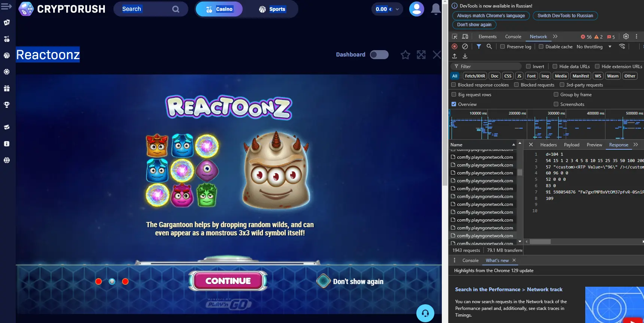644x323 pixels.
Task: Uncheck the Overview checkbox
Action: (x=454, y=104)
